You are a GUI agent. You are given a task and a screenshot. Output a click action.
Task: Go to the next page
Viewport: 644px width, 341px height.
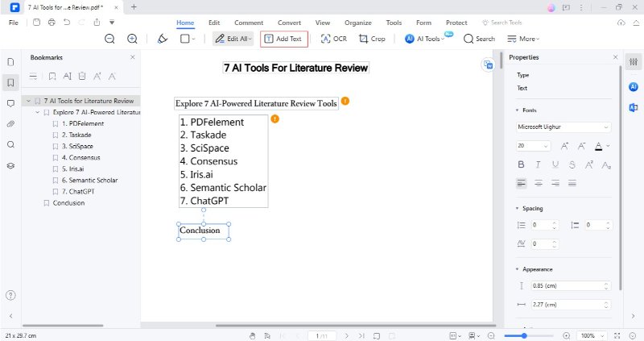[347, 335]
